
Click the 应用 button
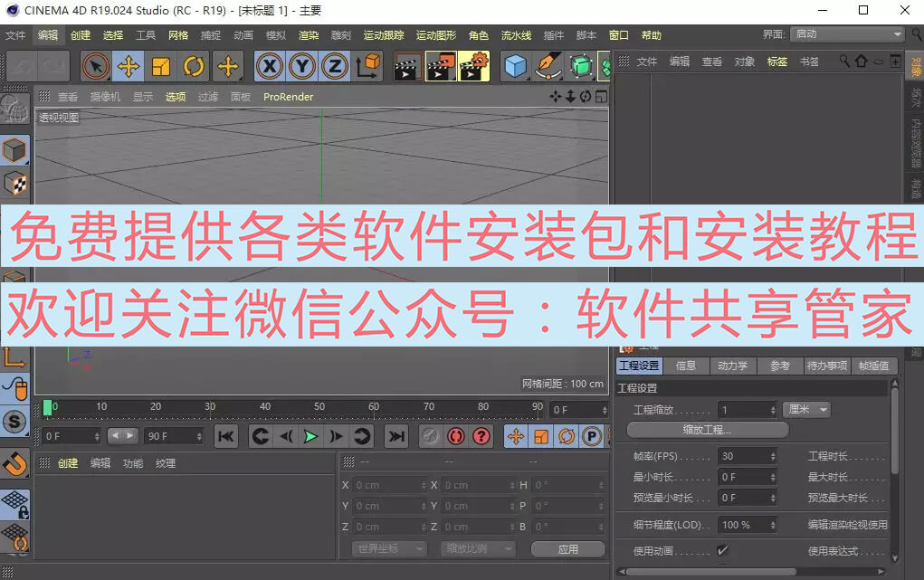[568, 548]
